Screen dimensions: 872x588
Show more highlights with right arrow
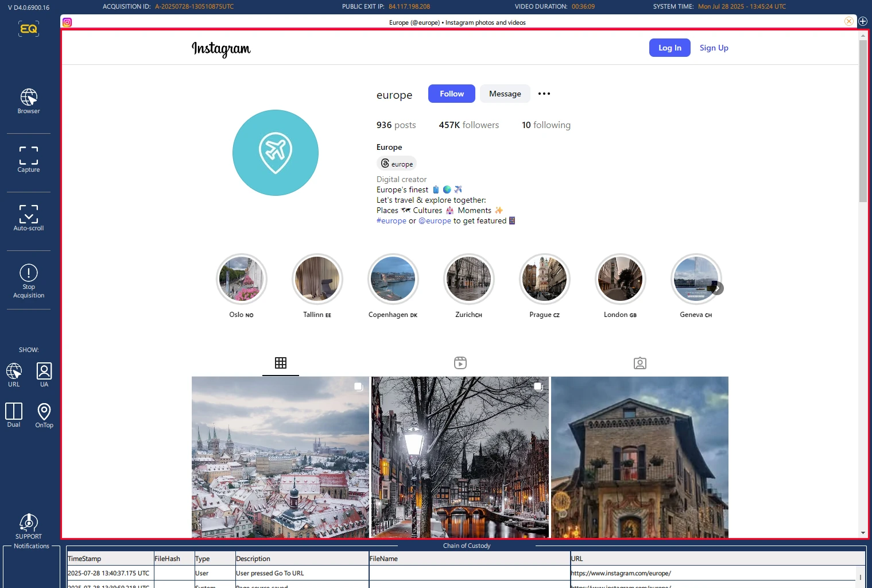[x=718, y=288]
